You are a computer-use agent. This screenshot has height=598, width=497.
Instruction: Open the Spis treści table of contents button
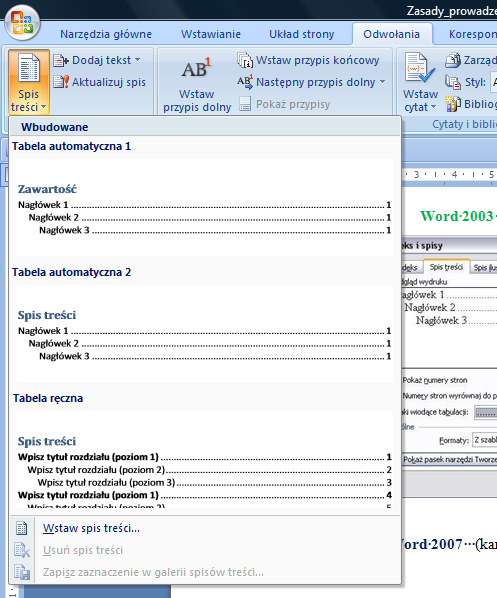pyautogui.click(x=29, y=82)
